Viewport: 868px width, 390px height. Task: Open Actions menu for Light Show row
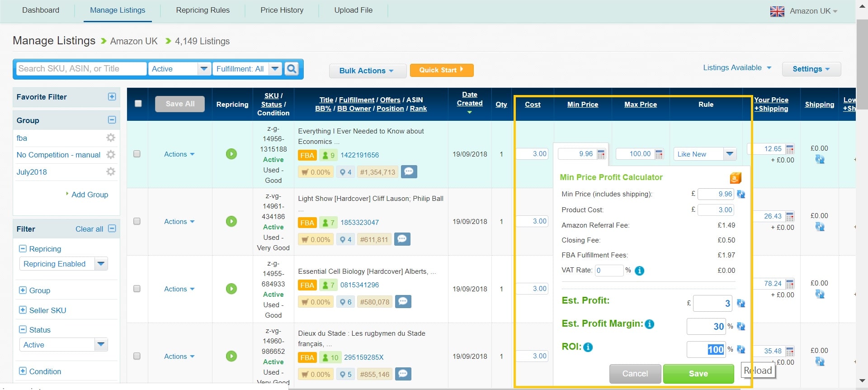(x=179, y=222)
